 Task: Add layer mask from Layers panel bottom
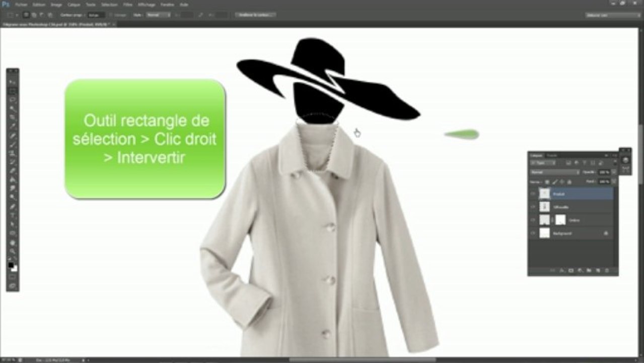(x=571, y=271)
